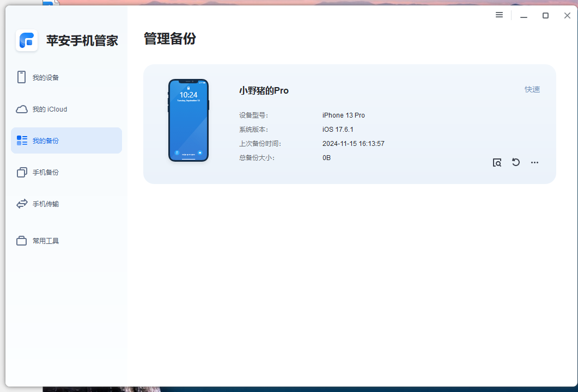Image resolution: width=578 pixels, height=392 pixels.
Task: Expand options for backup card via ••• icon
Action: [x=534, y=162]
